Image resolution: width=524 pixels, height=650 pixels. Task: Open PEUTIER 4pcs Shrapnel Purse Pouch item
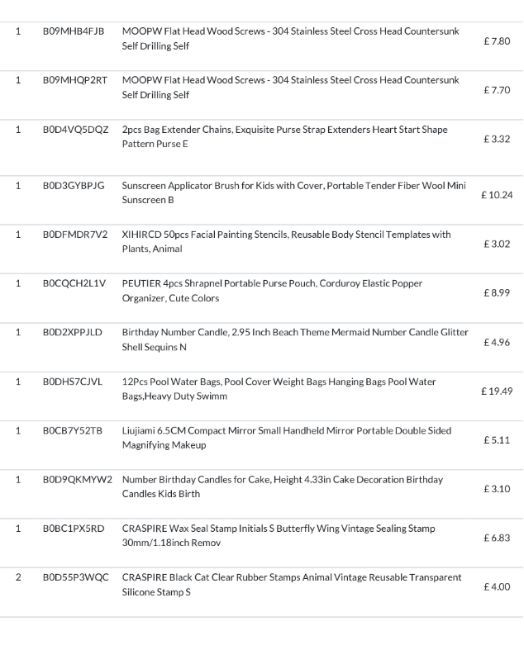point(272,291)
